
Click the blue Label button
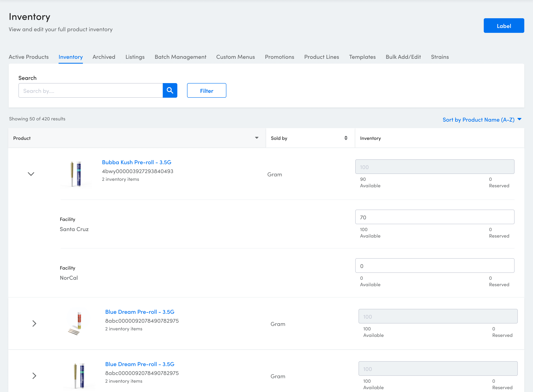point(504,26)
